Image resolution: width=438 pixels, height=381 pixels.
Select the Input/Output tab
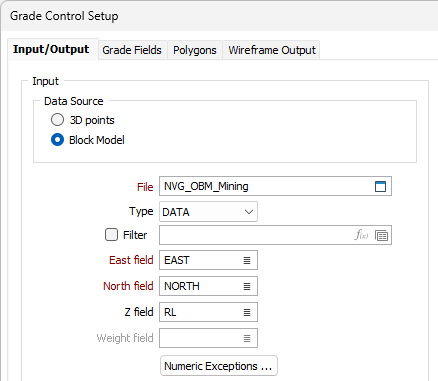coord(51,49)
